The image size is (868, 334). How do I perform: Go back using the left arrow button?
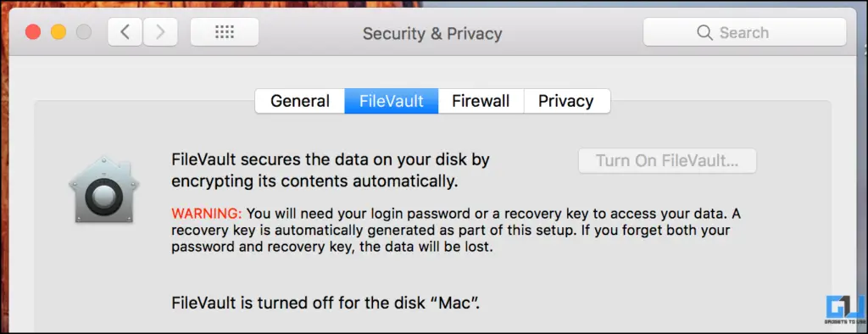tap(125, 32)
